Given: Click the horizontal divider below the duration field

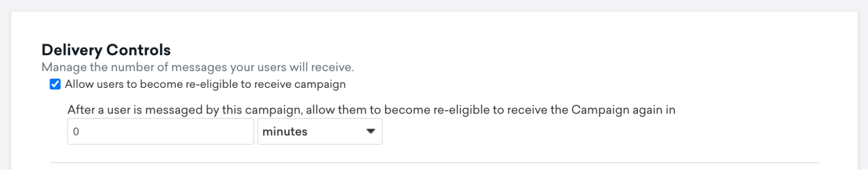Looking at the screenshot, I should point(434,163).
